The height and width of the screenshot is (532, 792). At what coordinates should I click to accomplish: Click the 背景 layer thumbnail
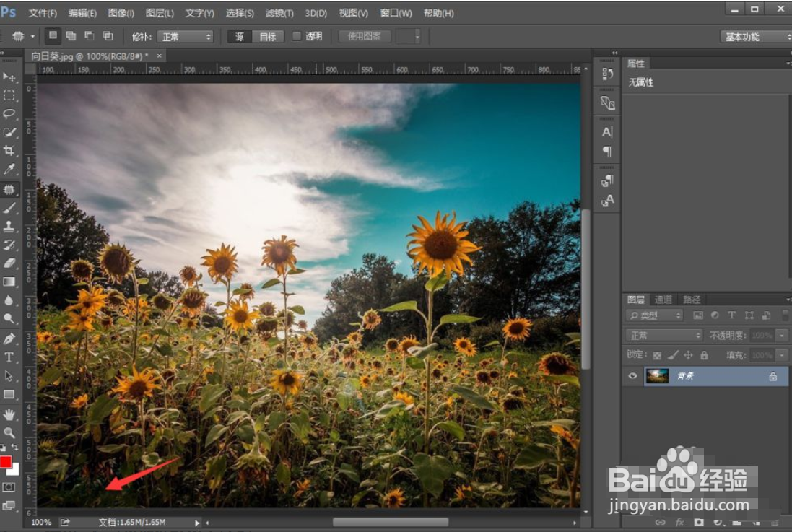coord(657,376)
